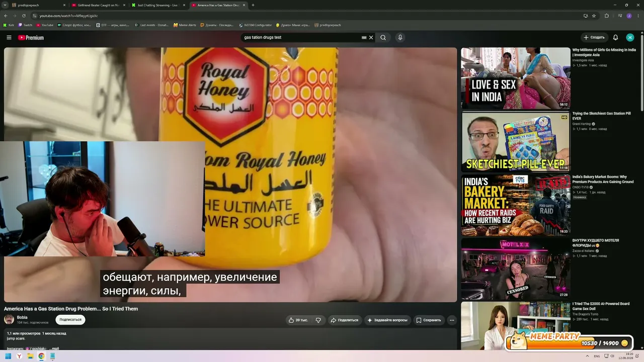This screenshot has height=362, width=644.
Task: Bookmark this page with the star
Action: click(x=594, y=16)
